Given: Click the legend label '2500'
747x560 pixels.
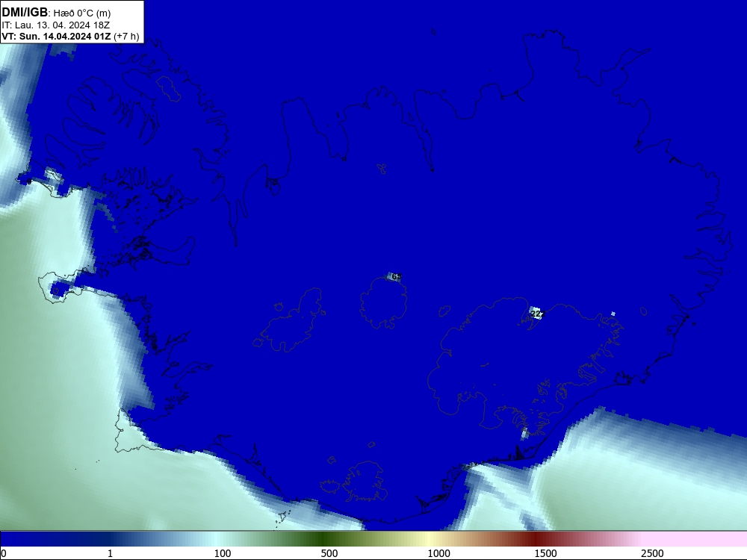Looking at the screenshot, I should point(652,553).
